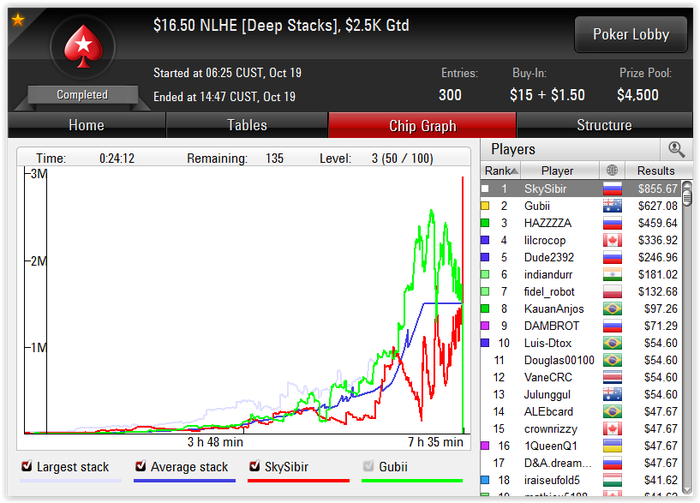Click the Completed status banner
This screenshot has width=700, height=503.
pyautogui.click(x=82, y=95)
